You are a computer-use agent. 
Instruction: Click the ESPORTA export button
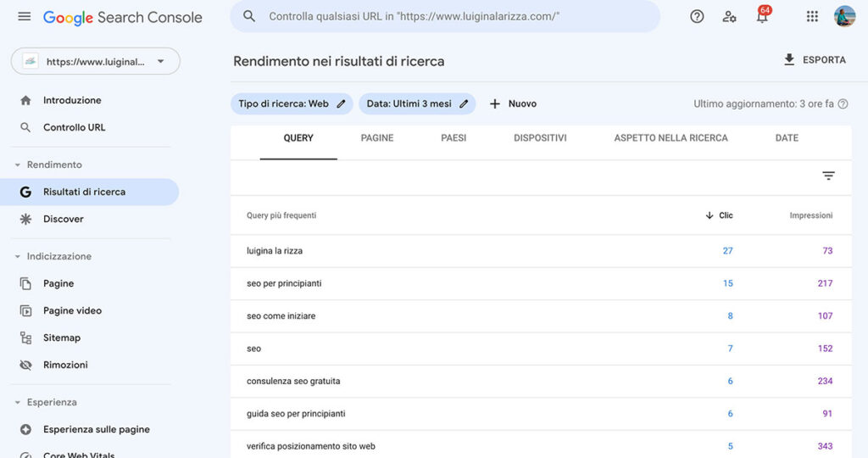(x=815, y=59)
